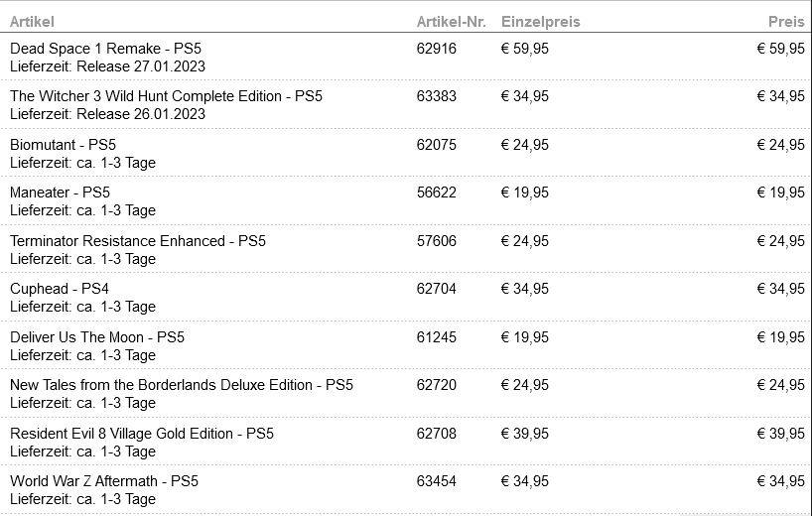Click the Artikel column header
Image resolution: width=812 pixels, height=516 pixels.
32,22
